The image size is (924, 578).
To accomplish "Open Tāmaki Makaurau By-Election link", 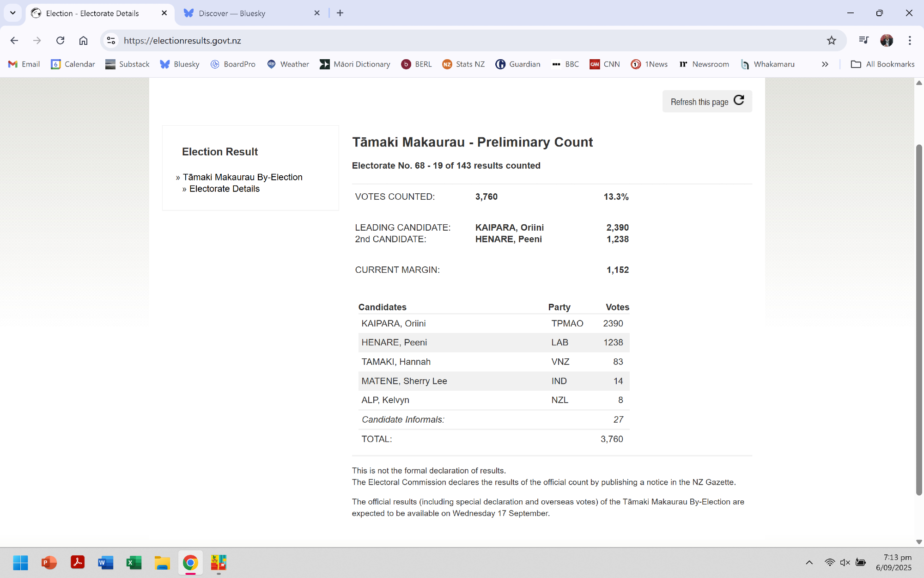I will click(242, 177).
